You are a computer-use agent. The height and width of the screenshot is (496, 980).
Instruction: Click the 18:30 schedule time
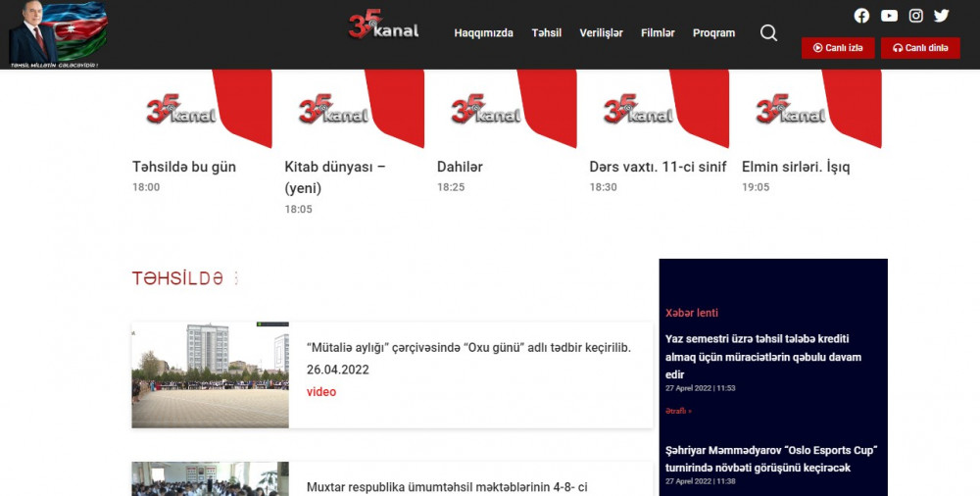(x=603, y=187)
